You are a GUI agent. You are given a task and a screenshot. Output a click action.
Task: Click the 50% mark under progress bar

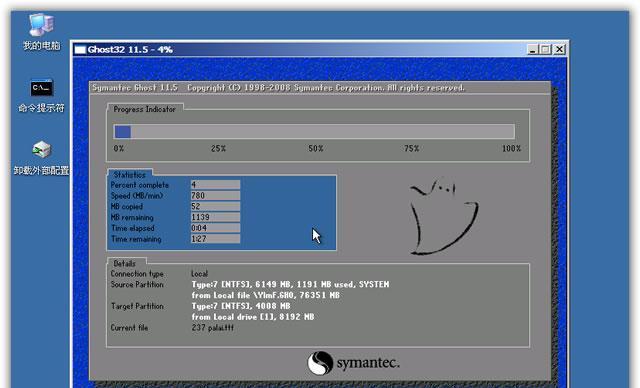point(316,149)
